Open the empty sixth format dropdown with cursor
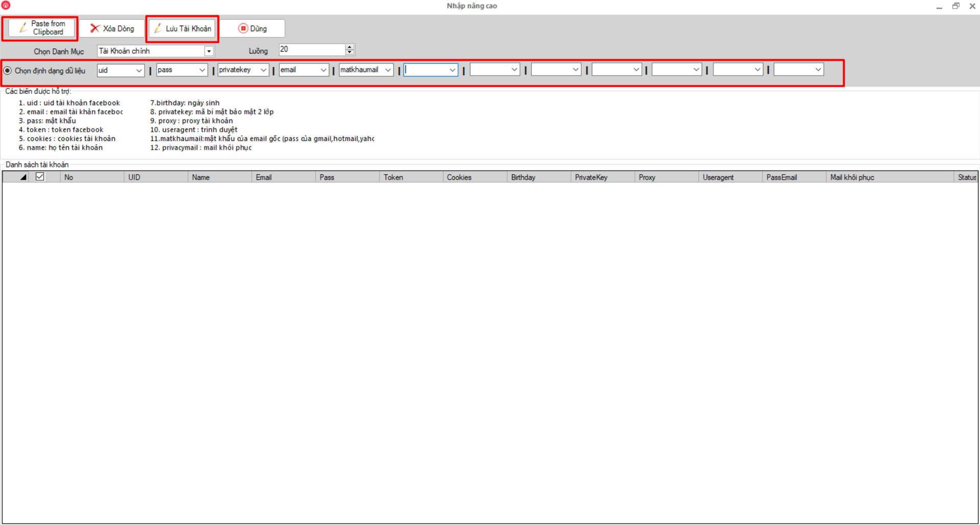This screenshot has width=980, height=525. coord(452,70)
